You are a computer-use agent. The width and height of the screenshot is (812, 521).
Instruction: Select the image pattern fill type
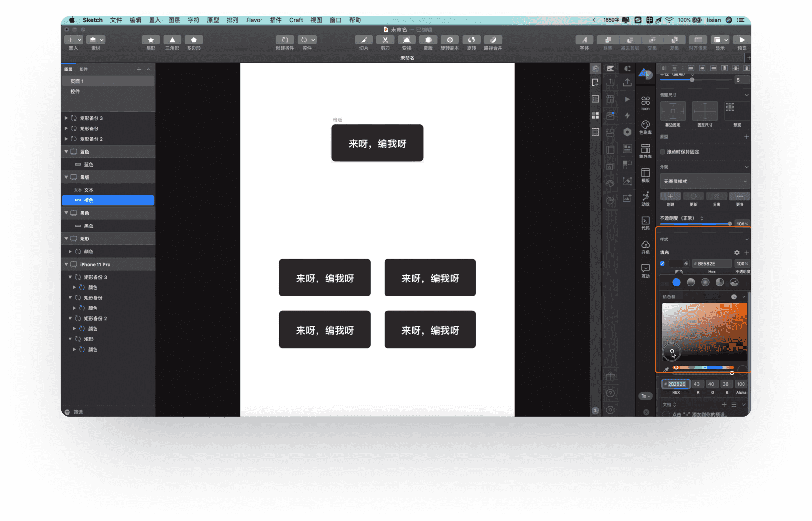tap(734, 282)
